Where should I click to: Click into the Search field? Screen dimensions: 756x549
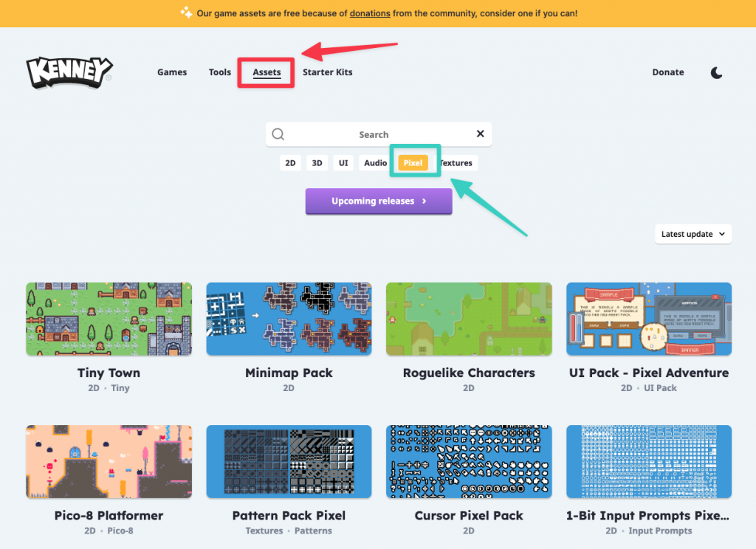pyautogui.click(x=379, y=134)
